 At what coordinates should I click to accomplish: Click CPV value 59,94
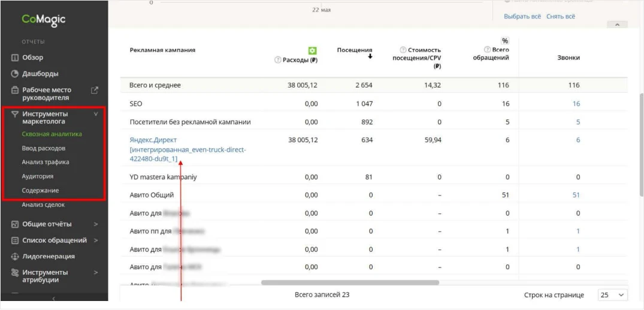pyautogui.click(x=434, y=140)
